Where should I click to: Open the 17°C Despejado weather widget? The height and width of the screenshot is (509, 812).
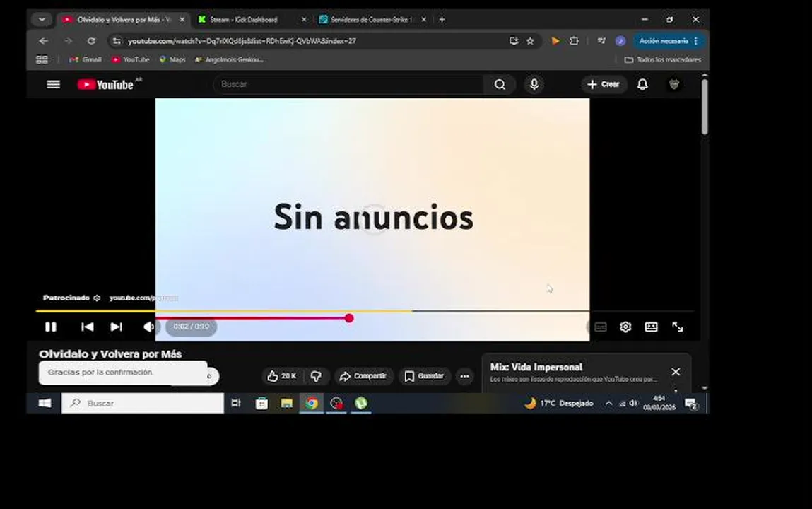tap(558, 404)
